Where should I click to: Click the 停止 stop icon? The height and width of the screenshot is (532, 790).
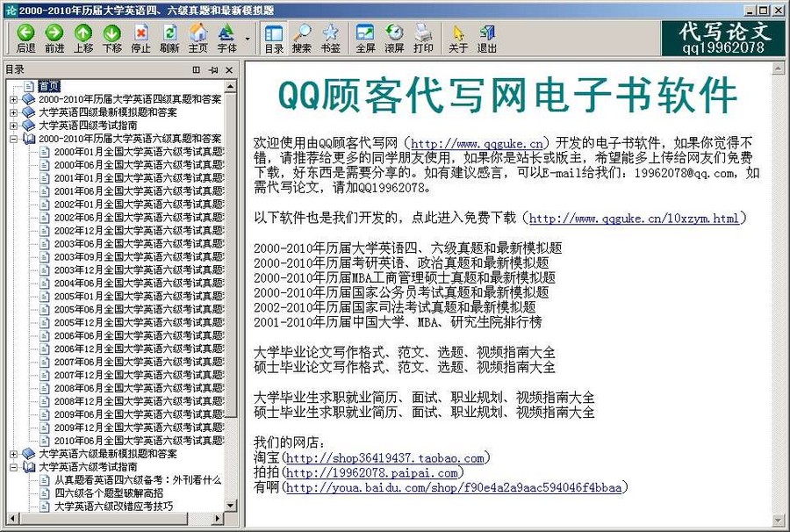140,39
